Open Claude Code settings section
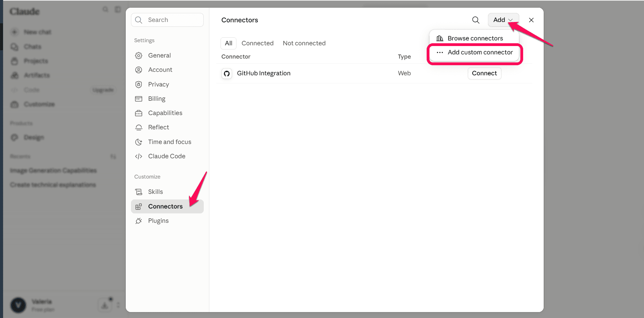The width and height of the screenshot is (644, 318). click(x=167, y=156)
